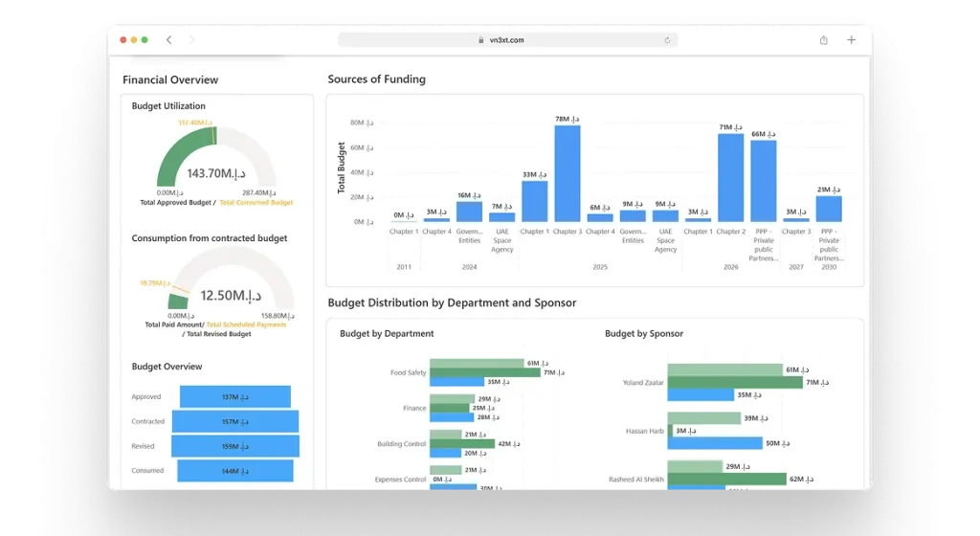Click the browser back arrow
Viewport: 980px width, 536px height.
pyautogui.click(x=169, y=40)
